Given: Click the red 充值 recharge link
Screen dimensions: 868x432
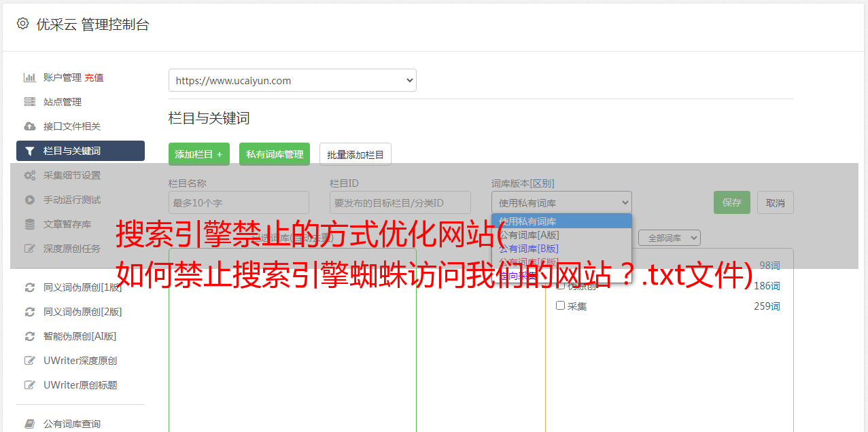Looking at the screenshot, I should pos(94,77).
